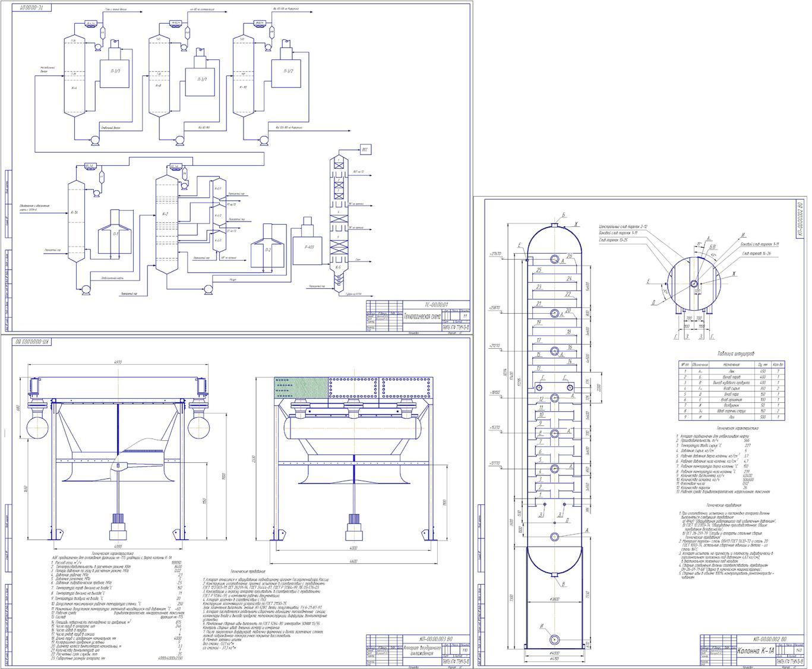Click the ВСС box label
Screen dimensions: 812x669
coord(365,150)
